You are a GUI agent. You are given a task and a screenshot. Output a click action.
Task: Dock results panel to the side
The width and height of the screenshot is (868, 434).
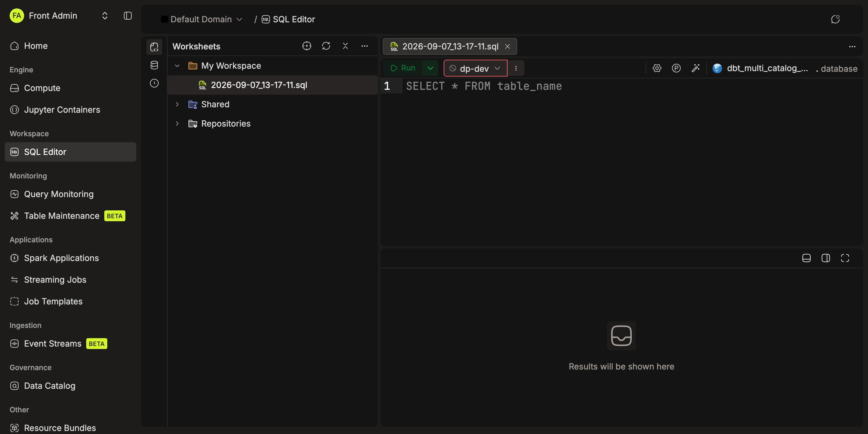(x=826, y=258)
